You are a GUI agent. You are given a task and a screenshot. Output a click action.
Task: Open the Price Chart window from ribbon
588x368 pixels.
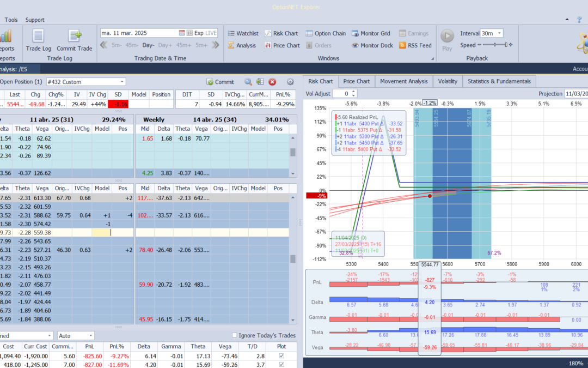(x=282, y=45)
